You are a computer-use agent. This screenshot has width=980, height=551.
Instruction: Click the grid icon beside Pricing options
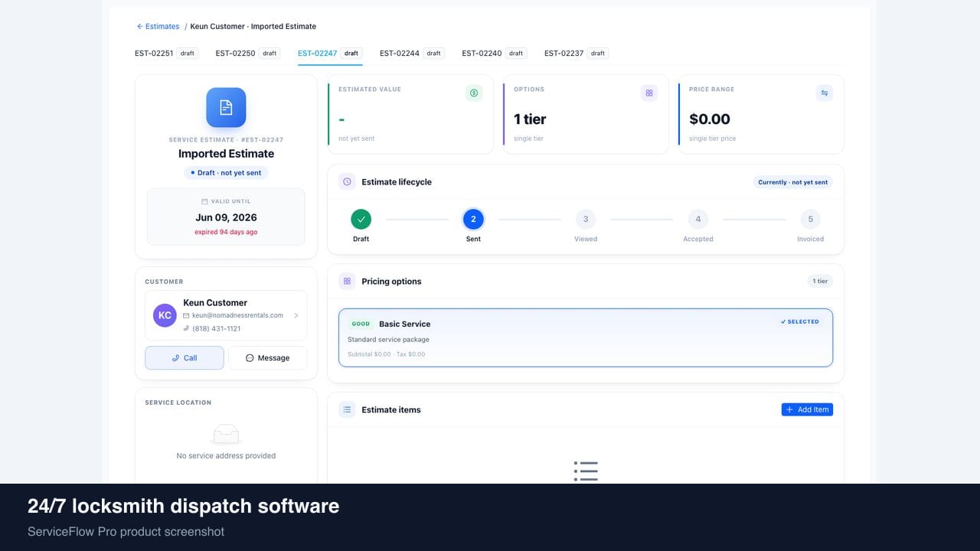pyautogui.click(x=347, y=282)
